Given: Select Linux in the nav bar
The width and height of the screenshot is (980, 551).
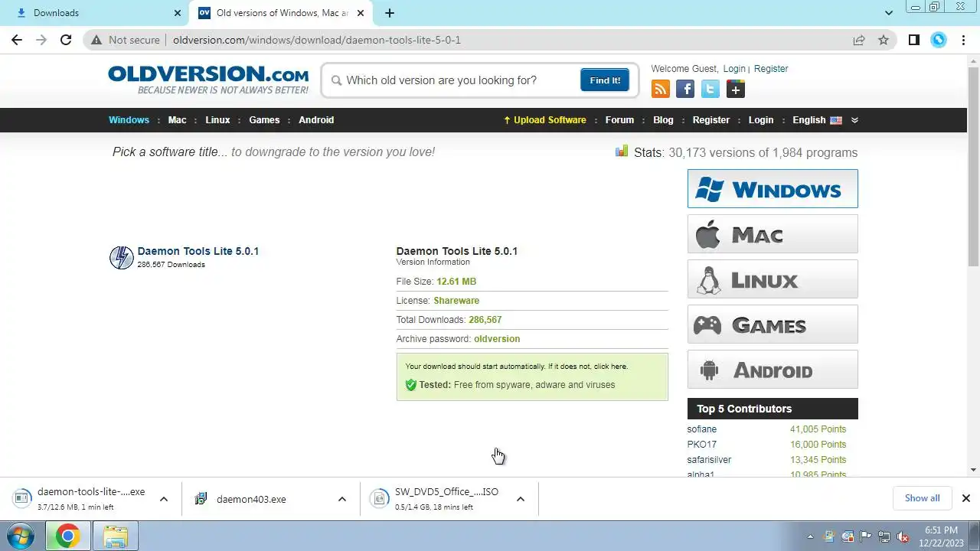Looking at the screenshot, I should [217, 120].
